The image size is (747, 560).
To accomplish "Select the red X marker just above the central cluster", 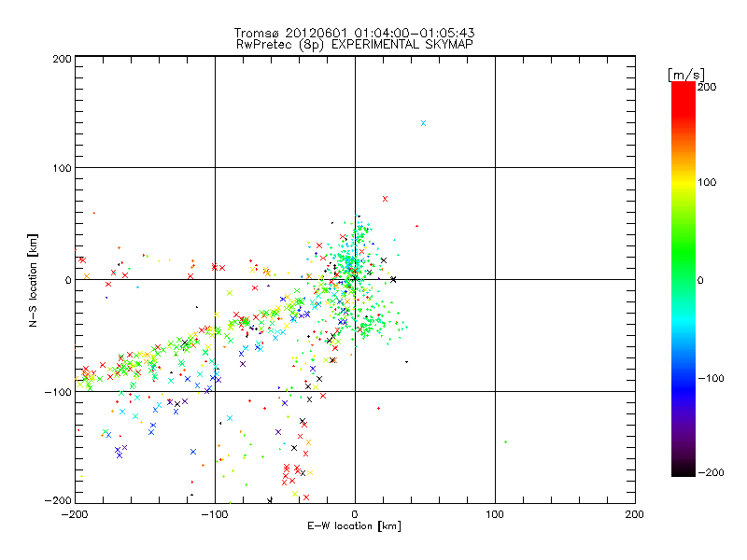I will coord(385,199).
